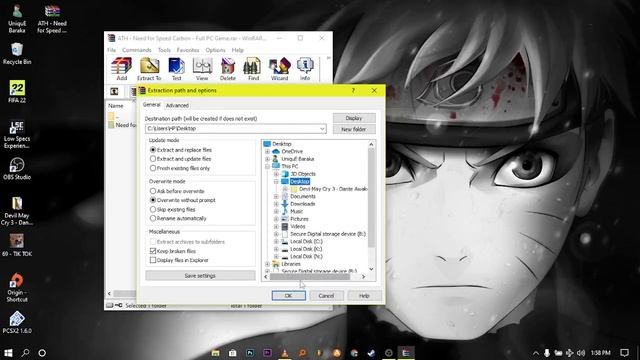Click the Test archive toolbar icon
The height and width of the screenshot is (360, 640).
[x=176, y=69]
